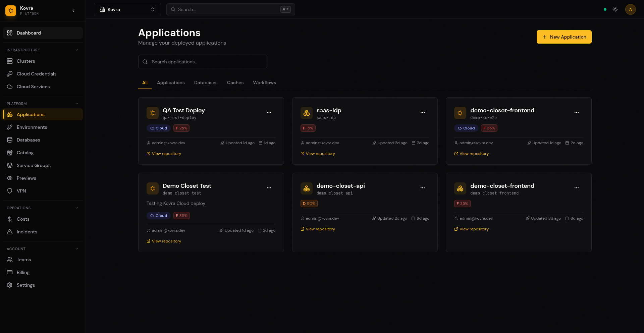Image resolution: width=644 pixels, height=333 pixels.
Task: Click the demo-closet-api app icon
Action: point(307,188)
